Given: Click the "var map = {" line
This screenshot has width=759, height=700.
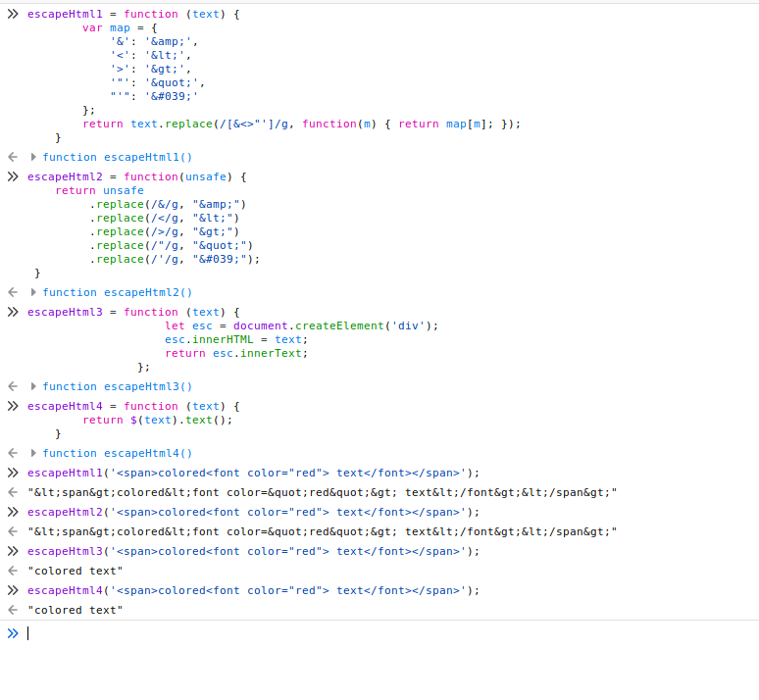Looking at the screenshot, I should pyautogui.click(x=120, y=28).
